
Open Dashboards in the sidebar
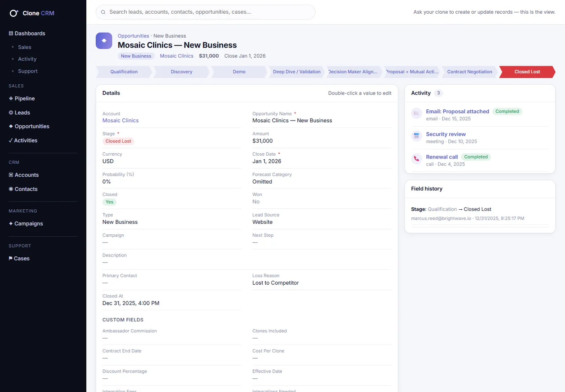[27, 33]
